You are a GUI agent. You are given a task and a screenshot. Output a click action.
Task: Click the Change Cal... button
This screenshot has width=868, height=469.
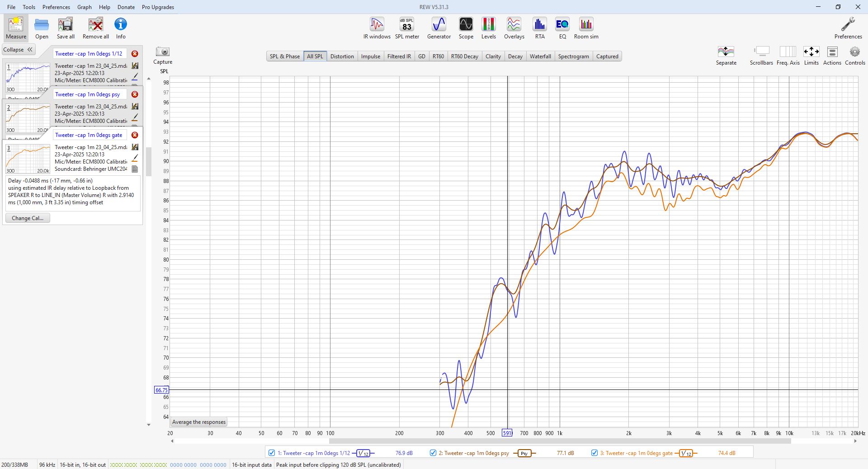coord(28,218)
